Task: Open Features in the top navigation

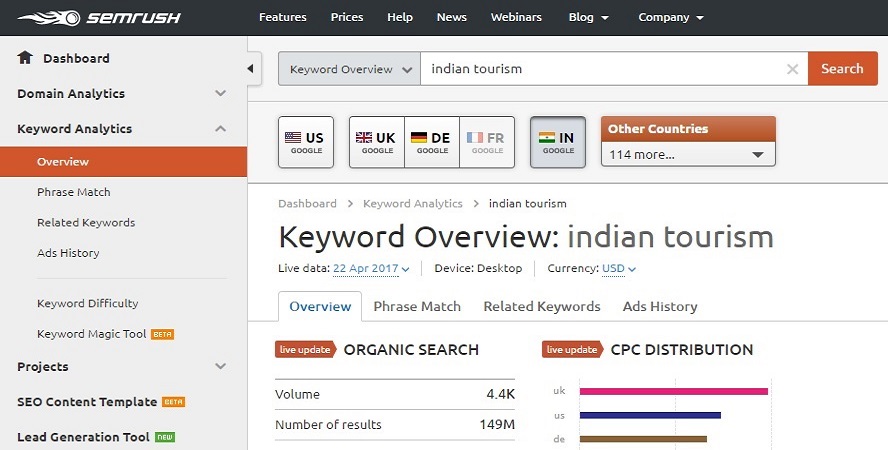Action: 283,18
